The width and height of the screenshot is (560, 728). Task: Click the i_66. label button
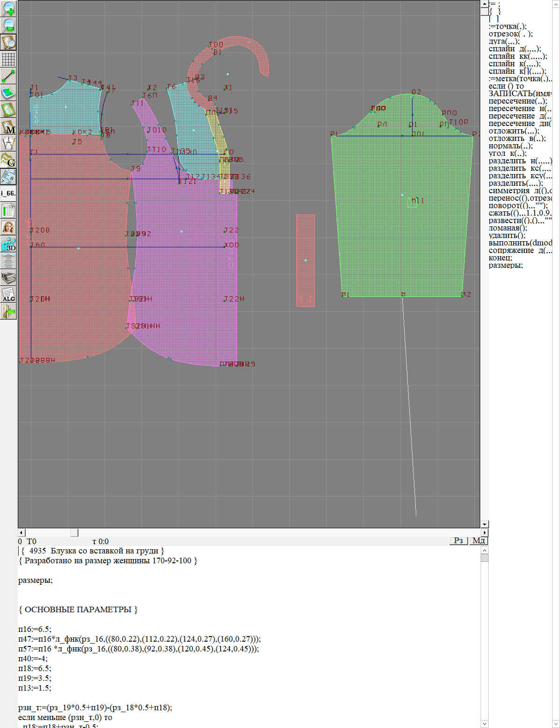[x=9, y=193]
